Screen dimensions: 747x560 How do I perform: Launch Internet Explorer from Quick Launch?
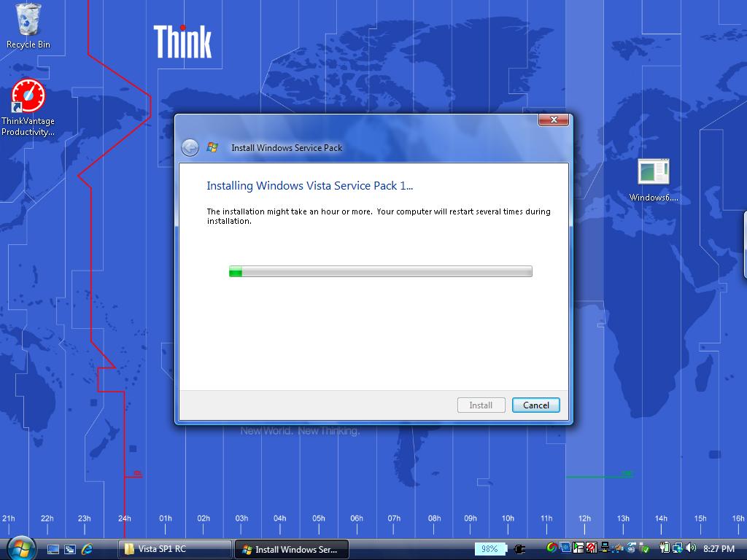[88, 550]
